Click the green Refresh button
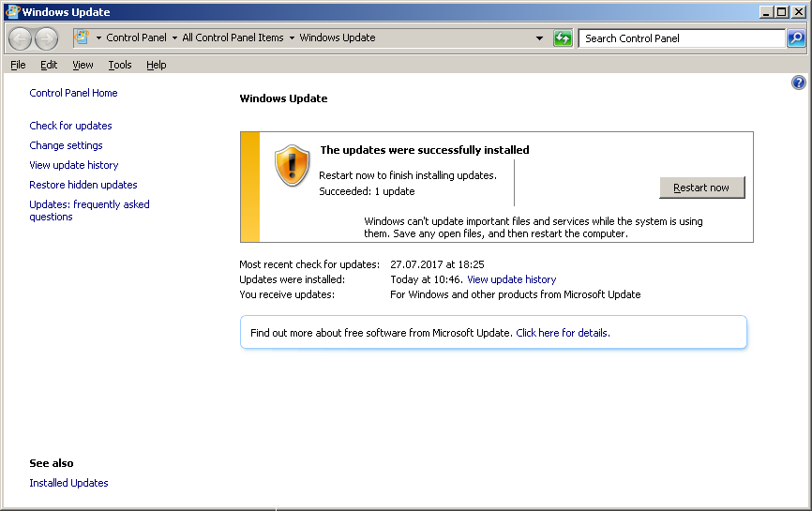Screen dimensions: 812x511 [x=563, y=38]
